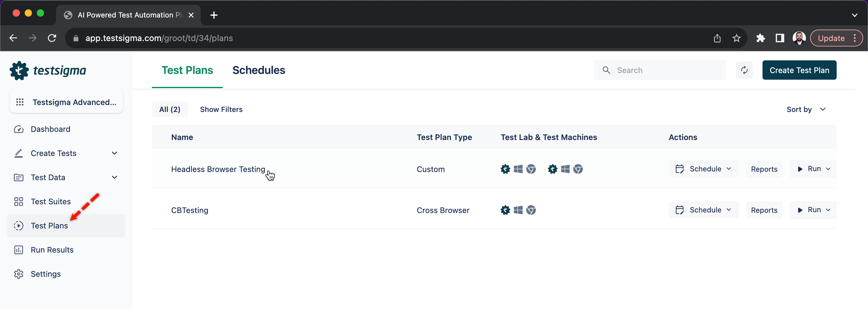Click the refresh list icon button

click(x=744, y=70)
